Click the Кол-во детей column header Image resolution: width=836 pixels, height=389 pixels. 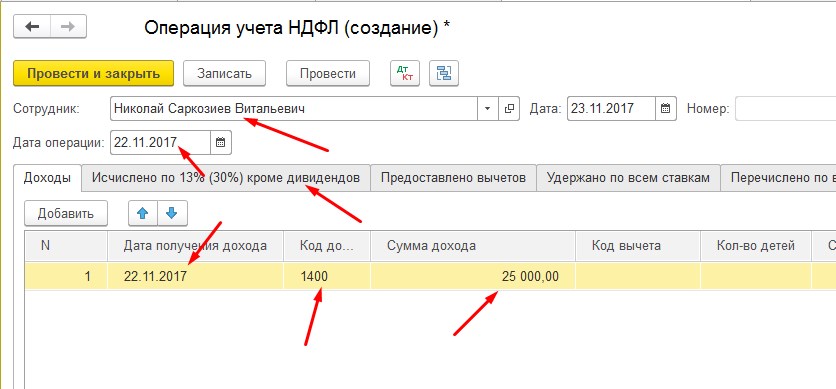tap(756, 246)
